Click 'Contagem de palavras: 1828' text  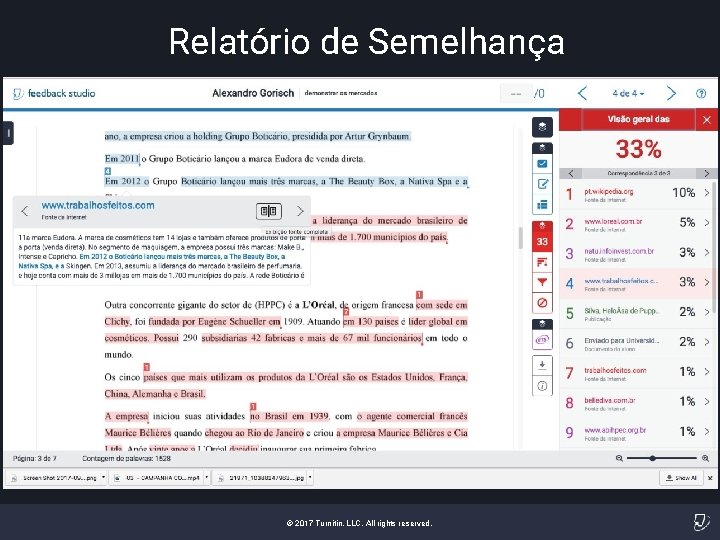pyautogui.click(x=126, y=458)
